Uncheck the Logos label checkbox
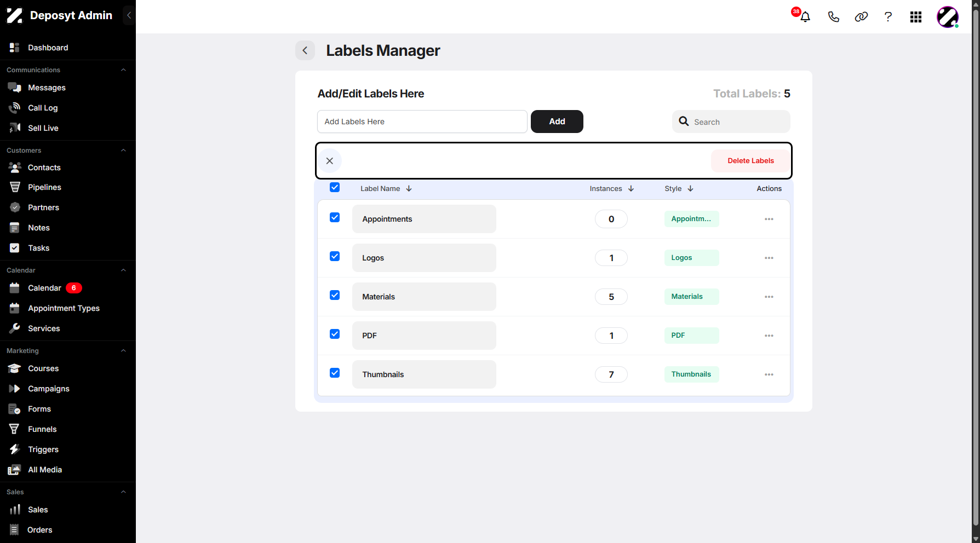The width and height of the screenshot is (980, 543). (x=335, y=257)
